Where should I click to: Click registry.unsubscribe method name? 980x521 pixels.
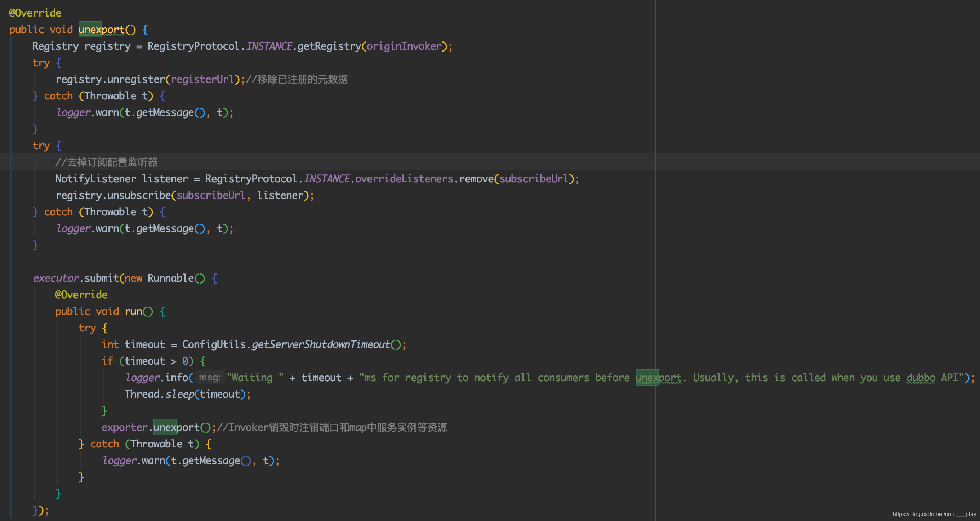(139, 196)
